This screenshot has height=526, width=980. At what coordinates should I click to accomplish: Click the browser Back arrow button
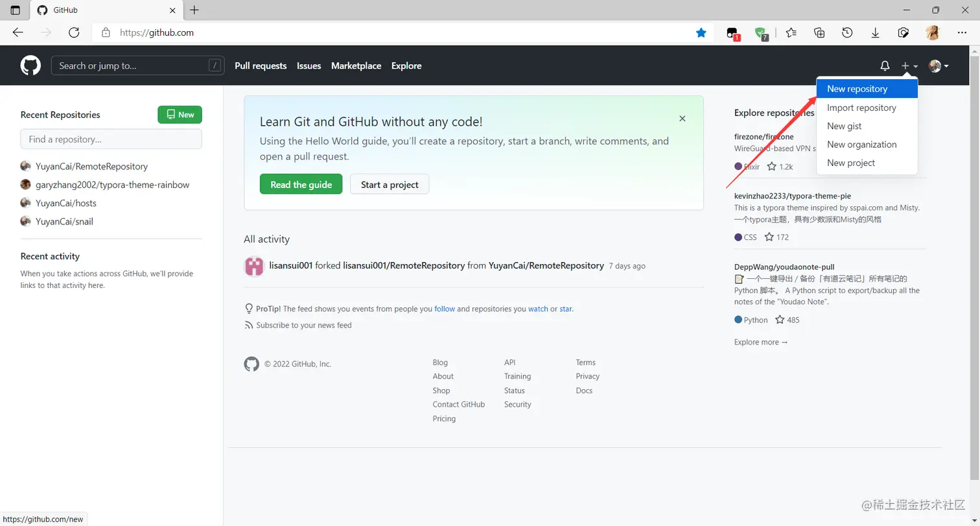pyautogui.click(x=17, y=32)
